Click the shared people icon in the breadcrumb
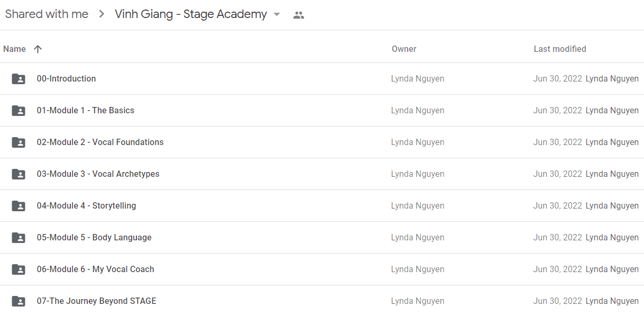Screen dimensions: 644x315 [299, 15]
